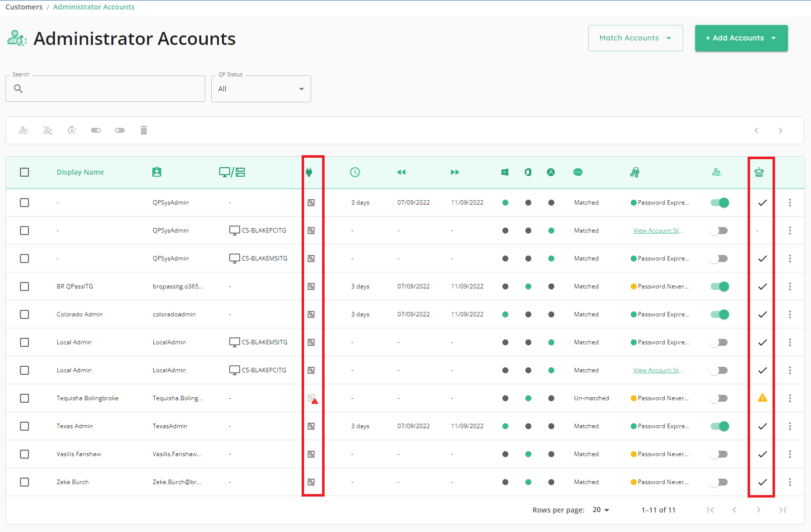Change rows per page dropdown

pos(601,510)
